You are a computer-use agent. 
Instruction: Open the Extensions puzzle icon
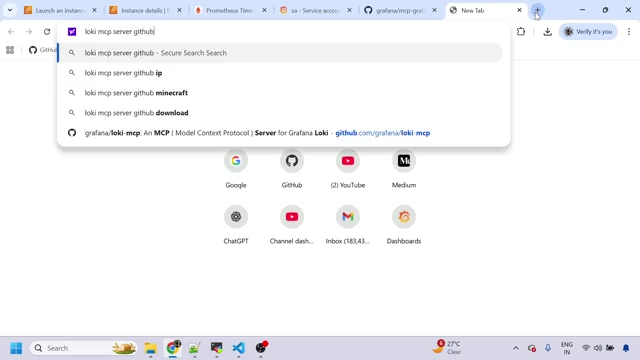pos(521,31)
